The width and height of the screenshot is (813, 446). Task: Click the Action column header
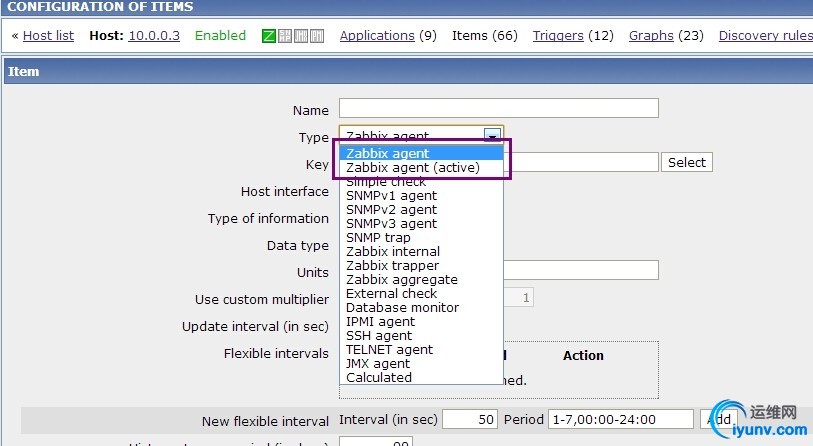[583, 356]
